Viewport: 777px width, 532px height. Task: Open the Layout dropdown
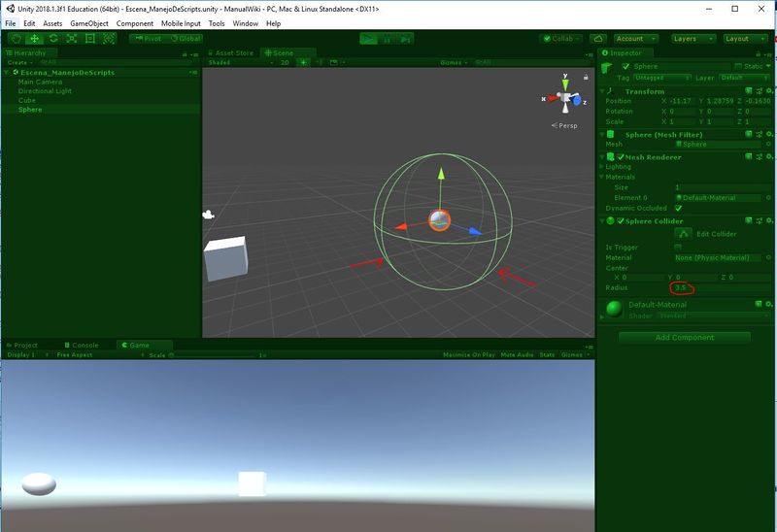click(745, 39)
